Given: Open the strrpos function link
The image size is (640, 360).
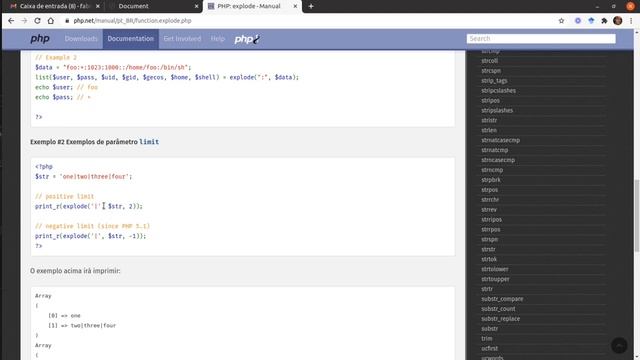Looking at the screenshot, I should pyautogui.click(x=490, y=229).
